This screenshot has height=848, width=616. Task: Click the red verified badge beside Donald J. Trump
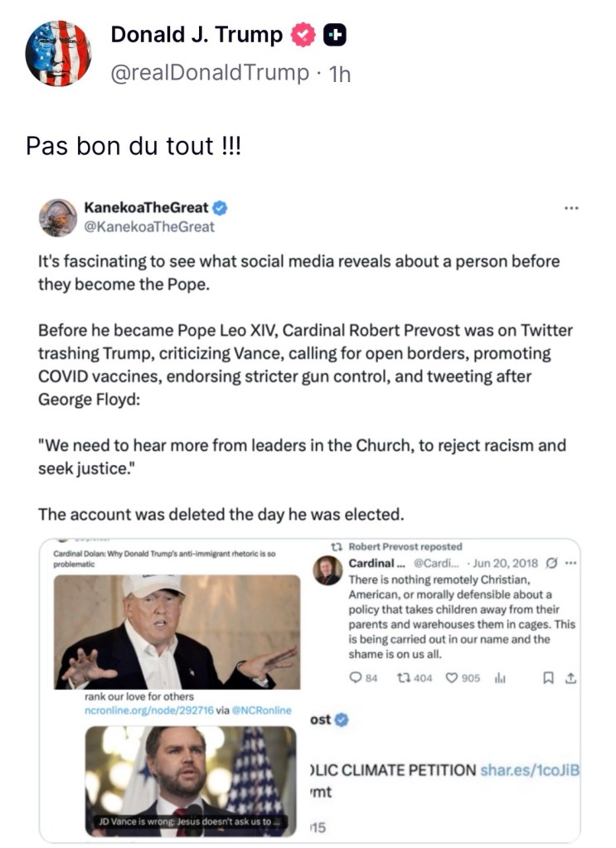[x=304, y=35]
